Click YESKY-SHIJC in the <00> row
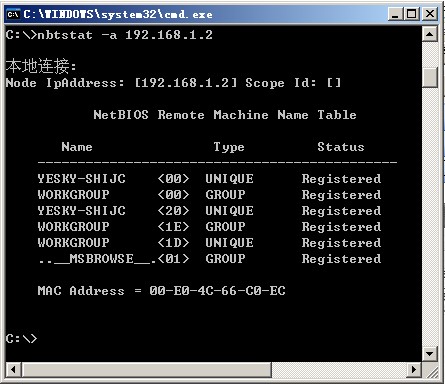Viewport: 445px width, 384px height. 82,179
